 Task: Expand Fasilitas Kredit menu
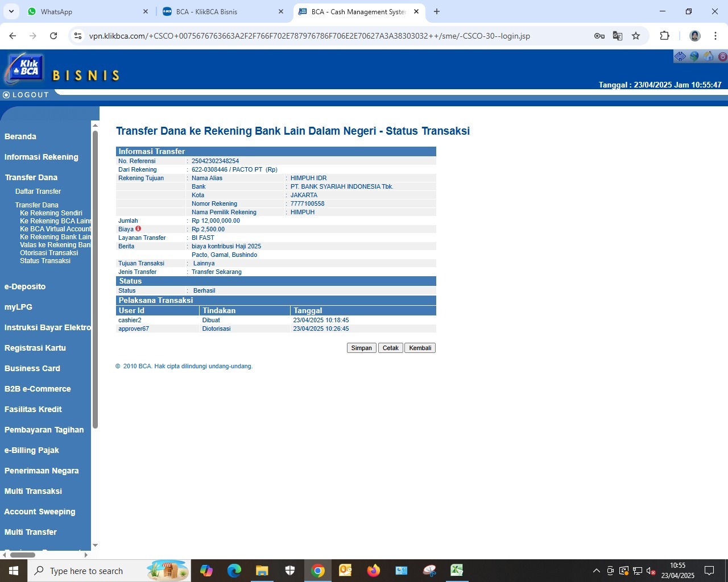coord(33,409)
